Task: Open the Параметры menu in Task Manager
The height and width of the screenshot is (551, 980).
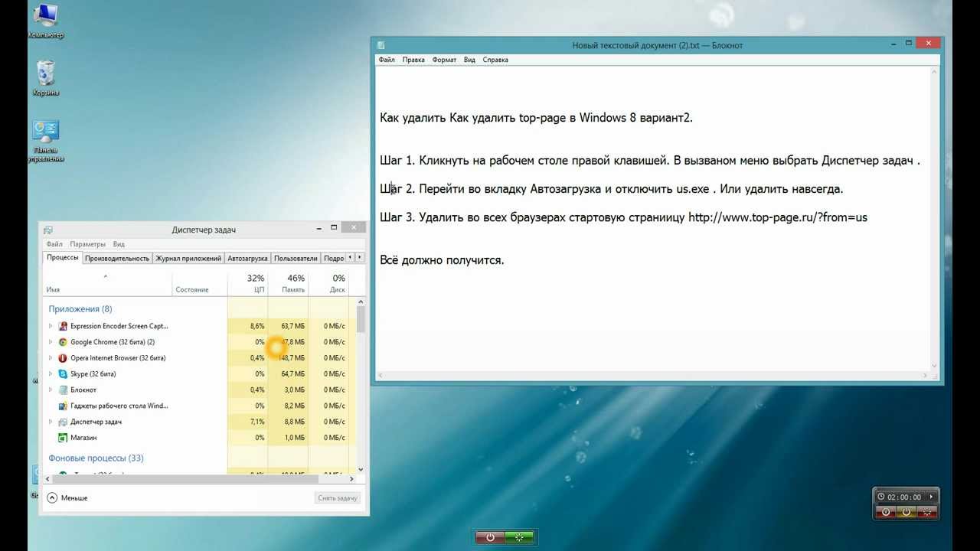Action: [x=88, y=244]
